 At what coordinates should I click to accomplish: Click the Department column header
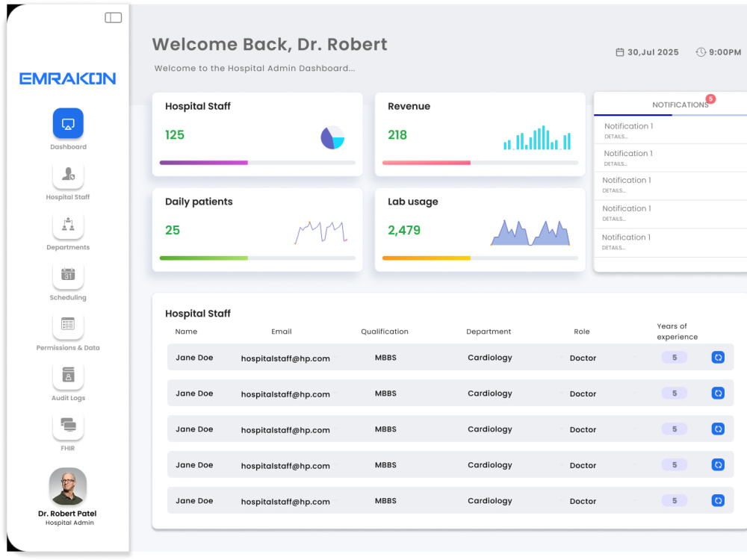tap(489, 332)
